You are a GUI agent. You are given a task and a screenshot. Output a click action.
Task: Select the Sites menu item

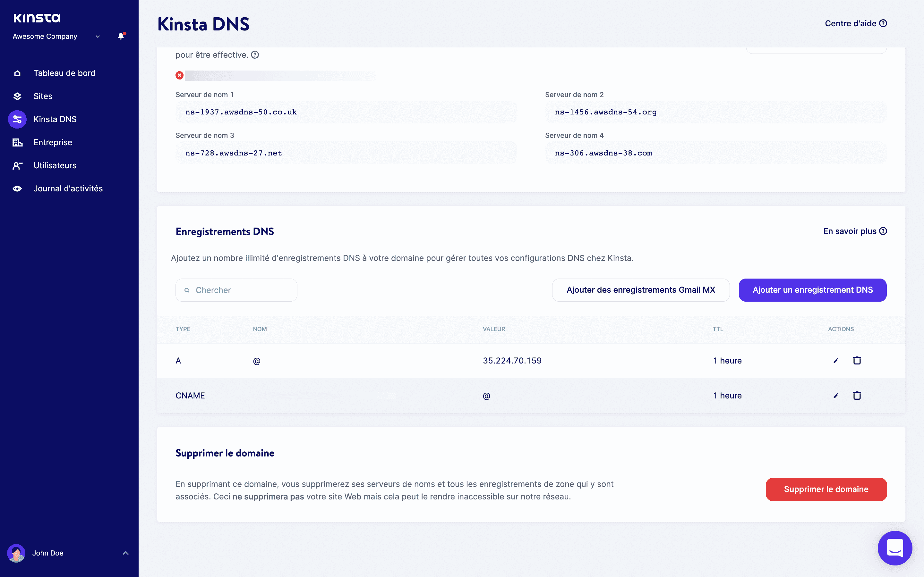[43, 96]
